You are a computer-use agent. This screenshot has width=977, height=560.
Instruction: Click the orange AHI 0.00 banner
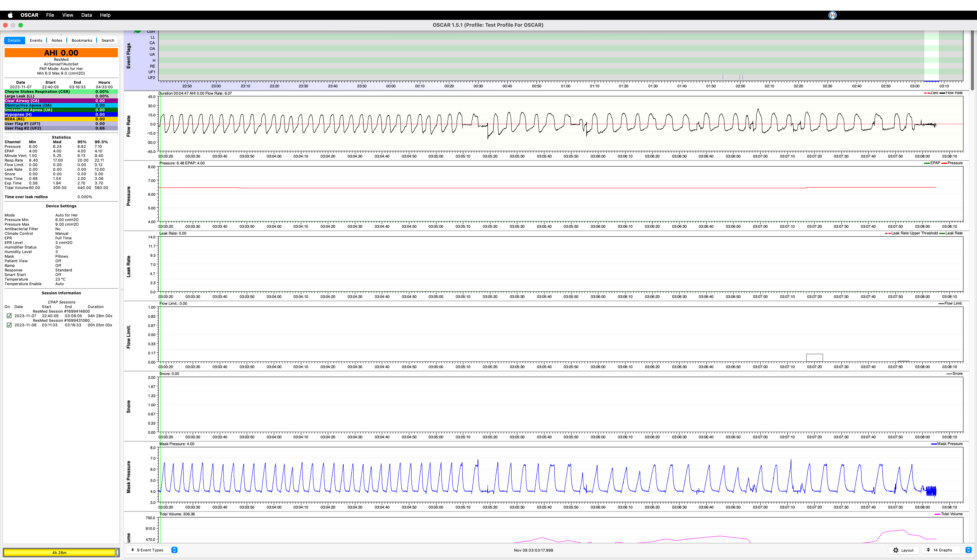pyautogui.click(x=61, y=53)
